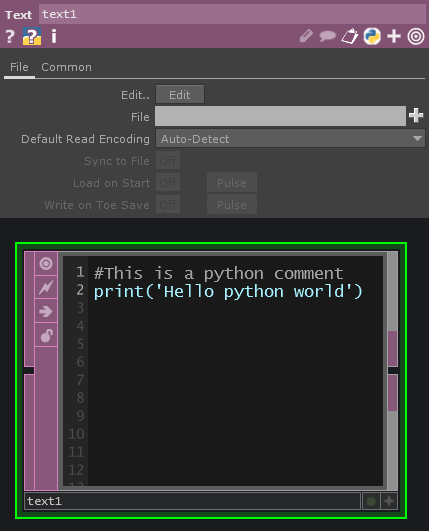Click the node's upper right output connector
429x531 pixels.
point(393,348)
